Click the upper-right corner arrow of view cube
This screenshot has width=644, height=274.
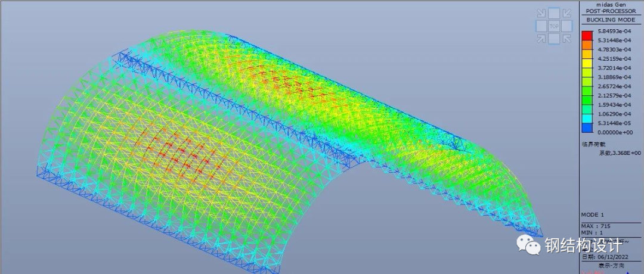(x=567, y=14)
